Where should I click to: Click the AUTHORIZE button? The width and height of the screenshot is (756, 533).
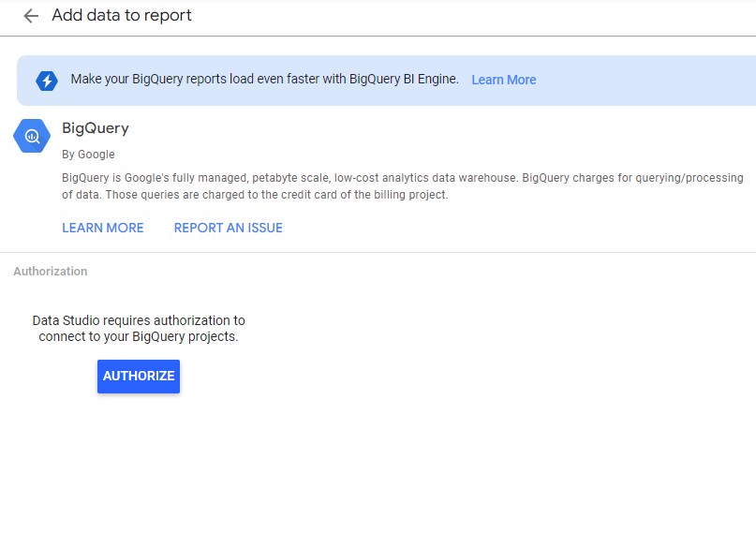(139, 376)
